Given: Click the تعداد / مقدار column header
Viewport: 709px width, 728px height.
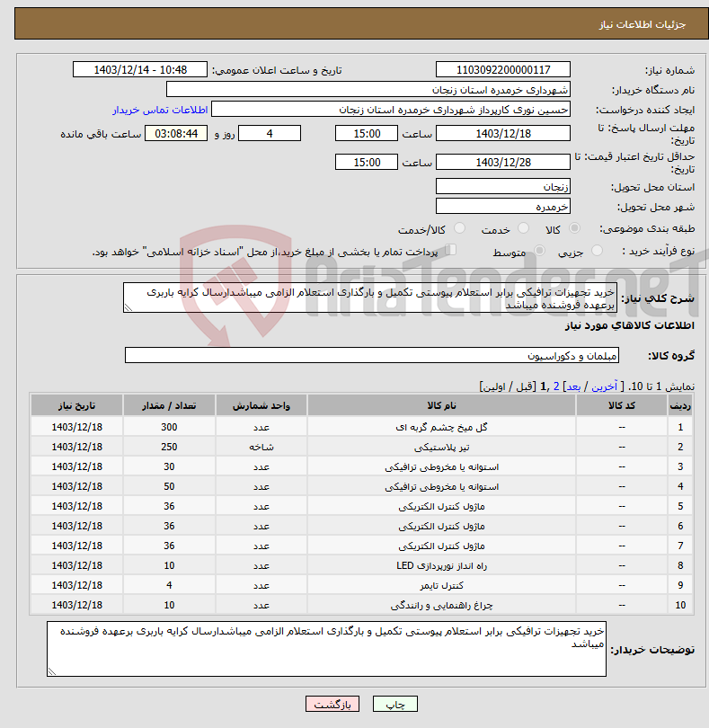Looking at the screenshot, I should (169, 405).
